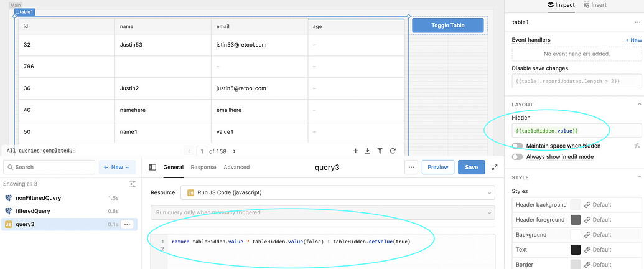Focus the query Search field

(x=49, y=167)
